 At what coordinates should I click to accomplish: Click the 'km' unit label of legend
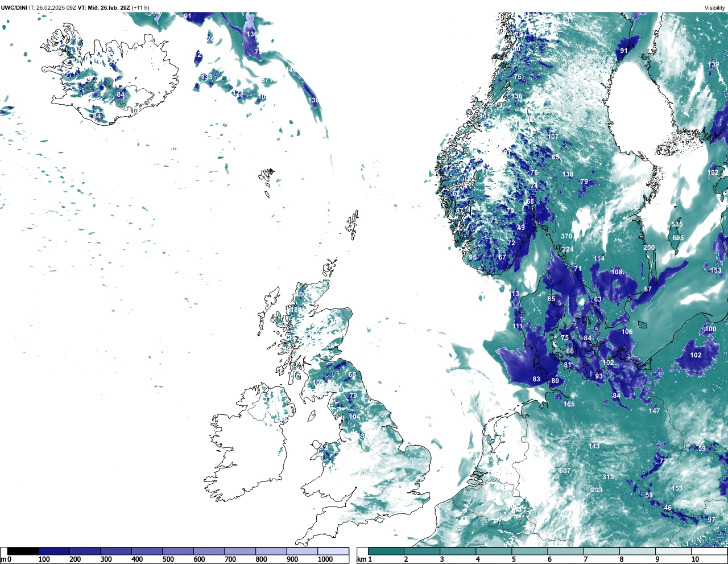[361, 559]
